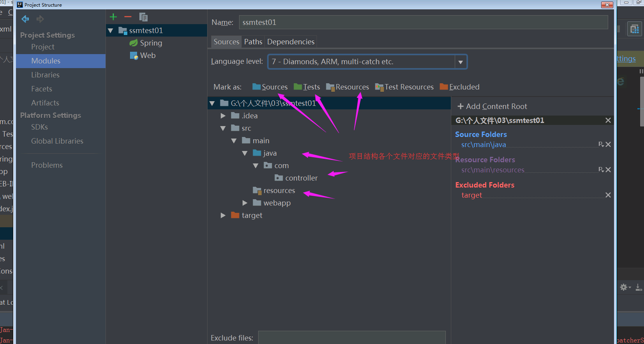Click the copy module icon
Image resolution: width=644 pixels, height=344 pixels.
coord(143,17)
